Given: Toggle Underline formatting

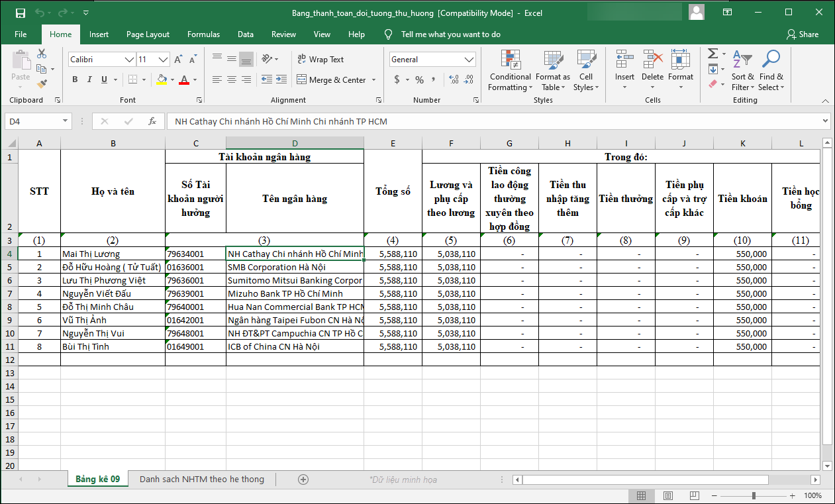Looking at the screenshot, I should click(x=105, y=79).
